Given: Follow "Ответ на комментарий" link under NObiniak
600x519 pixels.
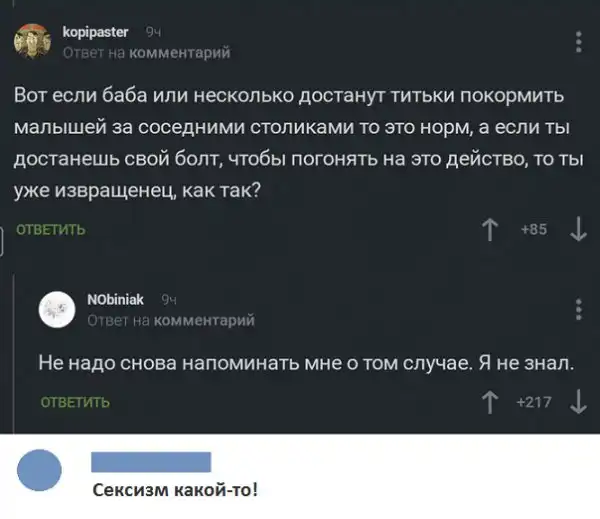Looking at the screenshot, I should (170, 319).
